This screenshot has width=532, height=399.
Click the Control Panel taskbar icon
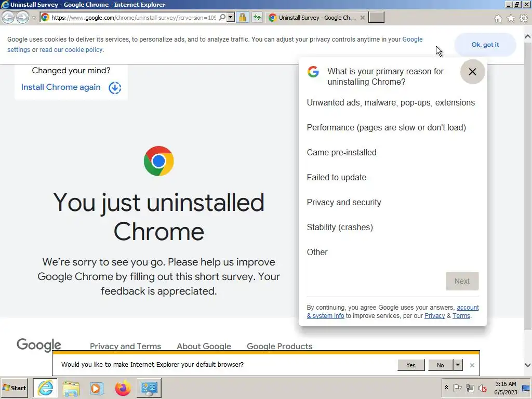(x=149, y=388)
